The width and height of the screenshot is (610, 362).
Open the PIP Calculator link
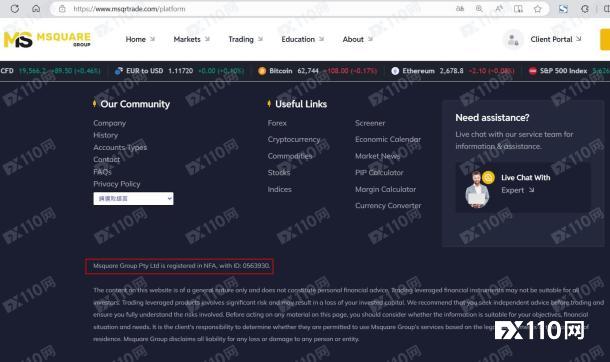pos(379,172)
